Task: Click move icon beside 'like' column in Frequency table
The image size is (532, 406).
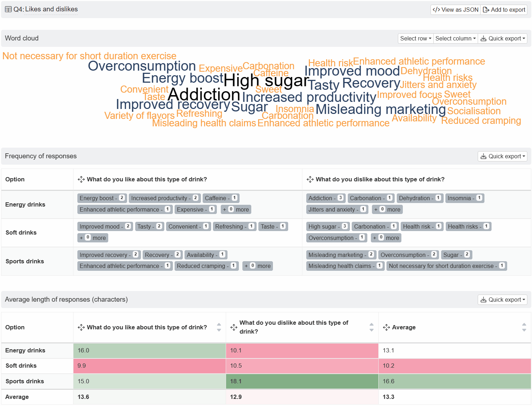Action: (81, 179)
